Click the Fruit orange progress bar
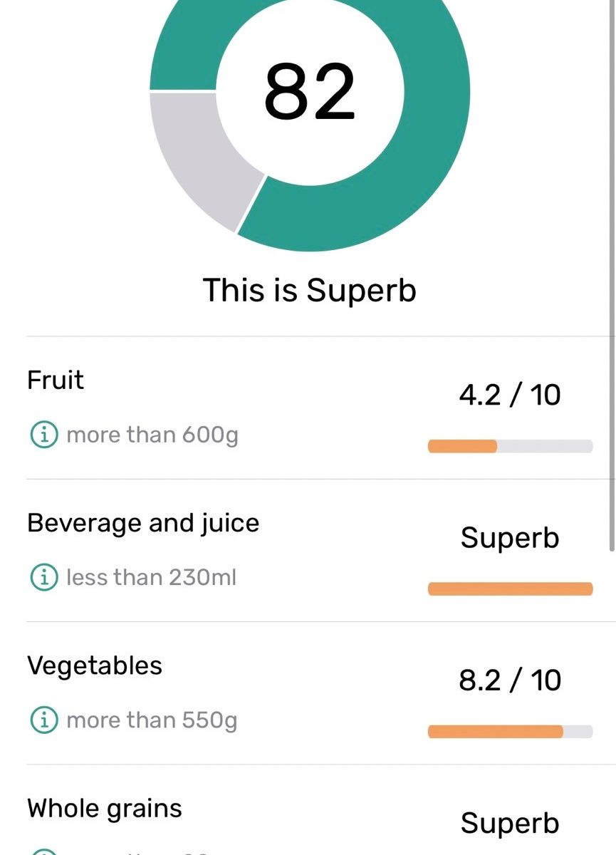Screen dimensions: 616x855 point(510,446)
